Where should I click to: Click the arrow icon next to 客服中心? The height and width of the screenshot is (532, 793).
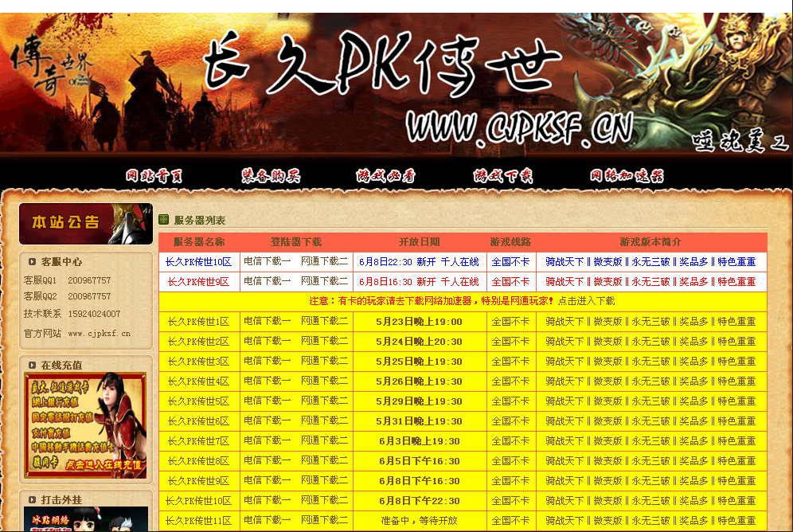32,261
